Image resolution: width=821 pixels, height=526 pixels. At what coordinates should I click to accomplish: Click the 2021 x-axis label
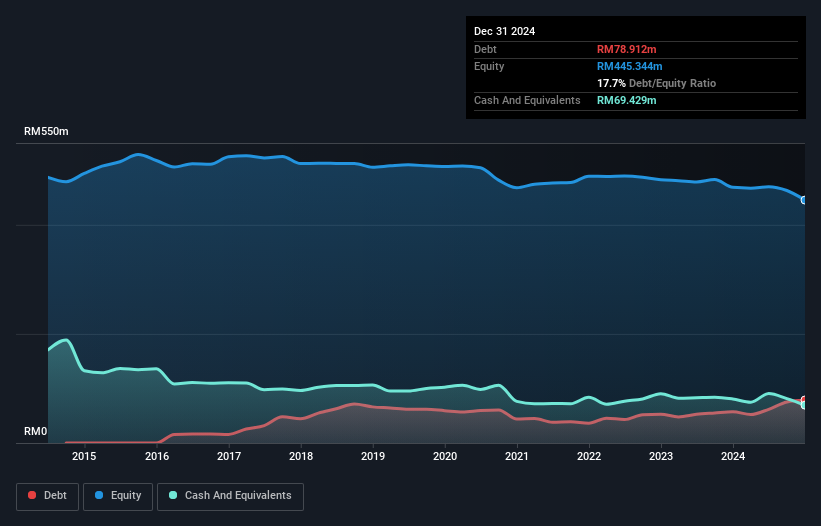[517, 456]
